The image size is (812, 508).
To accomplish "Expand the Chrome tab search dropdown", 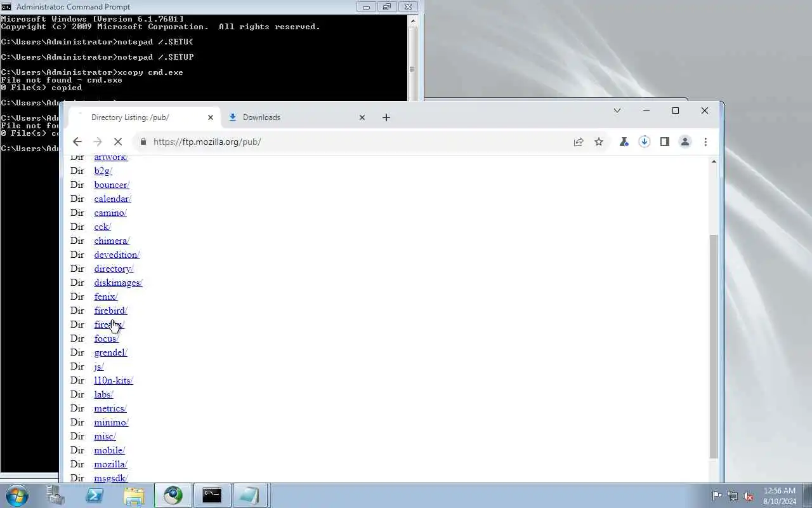I will pyautogui.click(x=617, y=110).
